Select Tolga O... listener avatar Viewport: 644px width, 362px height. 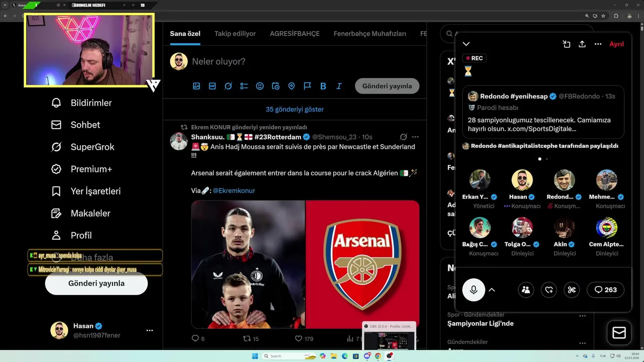pos(522,228)
